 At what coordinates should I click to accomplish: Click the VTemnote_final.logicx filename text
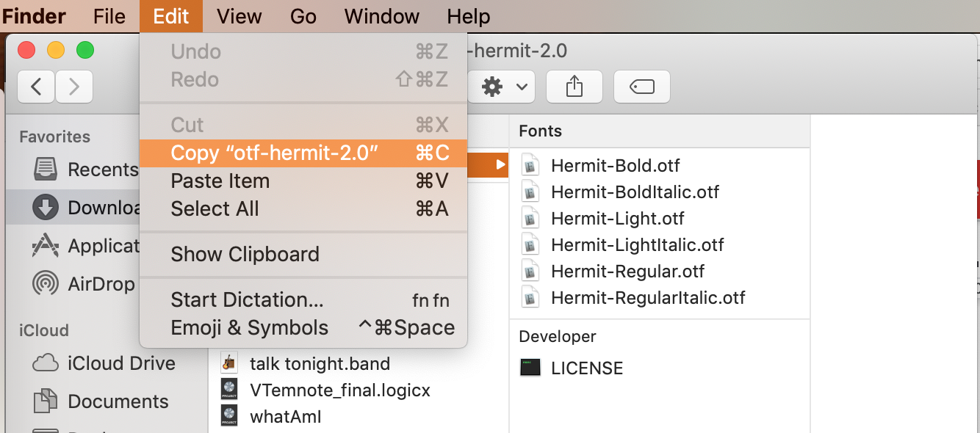pos(340,390)
